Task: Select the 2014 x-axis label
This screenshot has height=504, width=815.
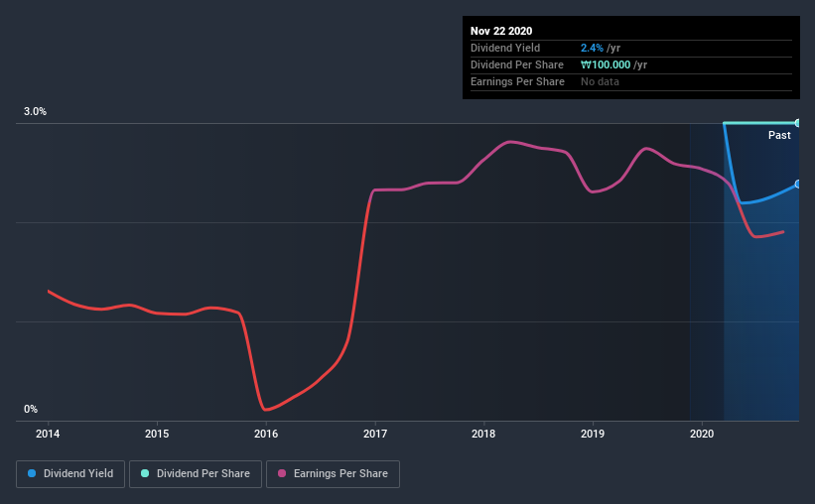Action: pos(48,434)
